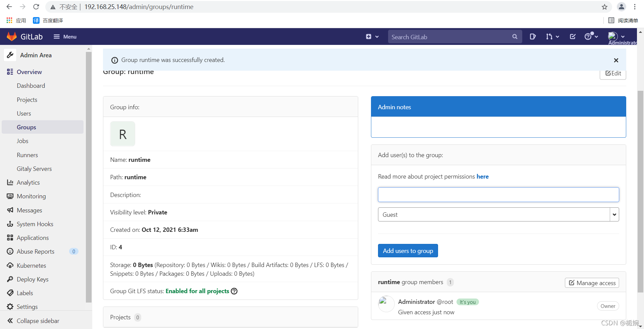Image resolution: width=644 pixels, height=329 pixels.
Task: Click the runtime group avatar letter R
Action: pyautogui.click(x=123, y=134)
